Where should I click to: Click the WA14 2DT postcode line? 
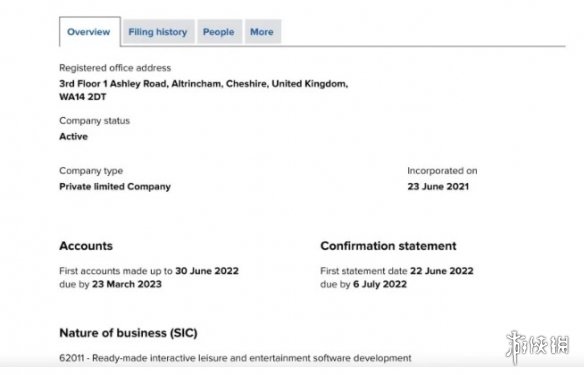coord(83,97)
